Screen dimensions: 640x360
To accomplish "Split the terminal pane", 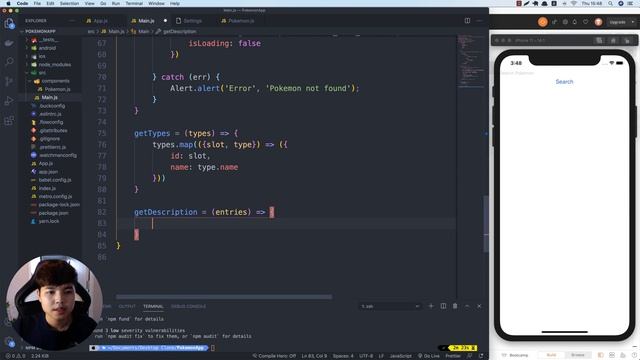I will (x=443, y=306).
